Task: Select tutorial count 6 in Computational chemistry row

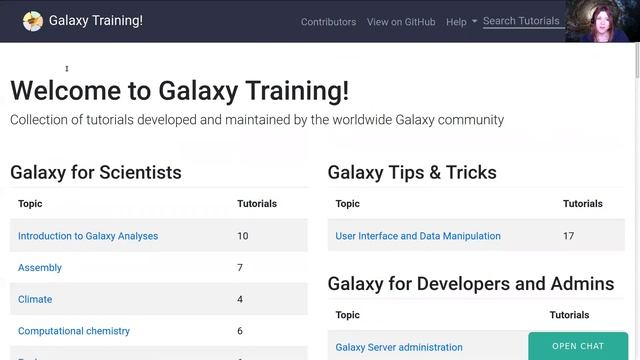Action: (x=240, y=331)
